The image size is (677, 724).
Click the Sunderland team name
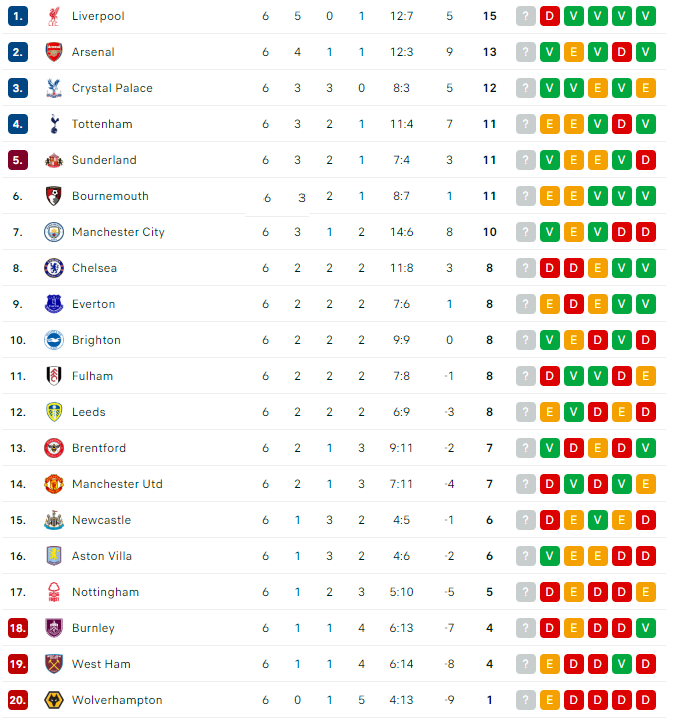(104, 160)
